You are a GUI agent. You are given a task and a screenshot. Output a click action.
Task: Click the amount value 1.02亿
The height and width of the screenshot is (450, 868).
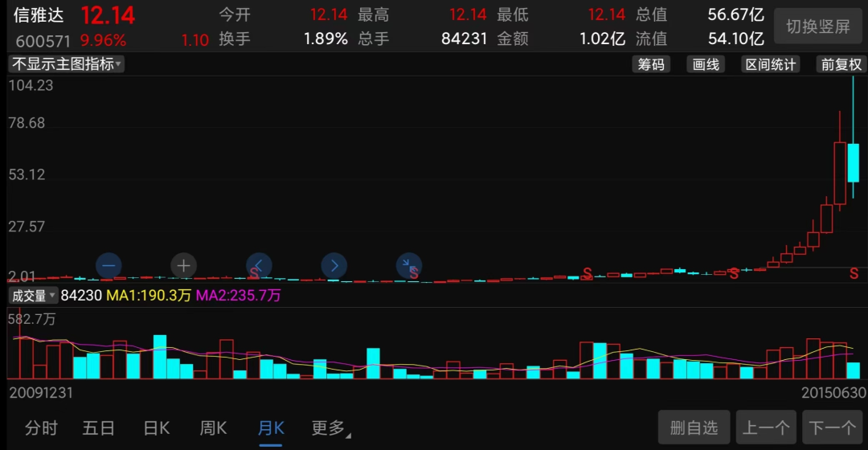coord(602,39)
